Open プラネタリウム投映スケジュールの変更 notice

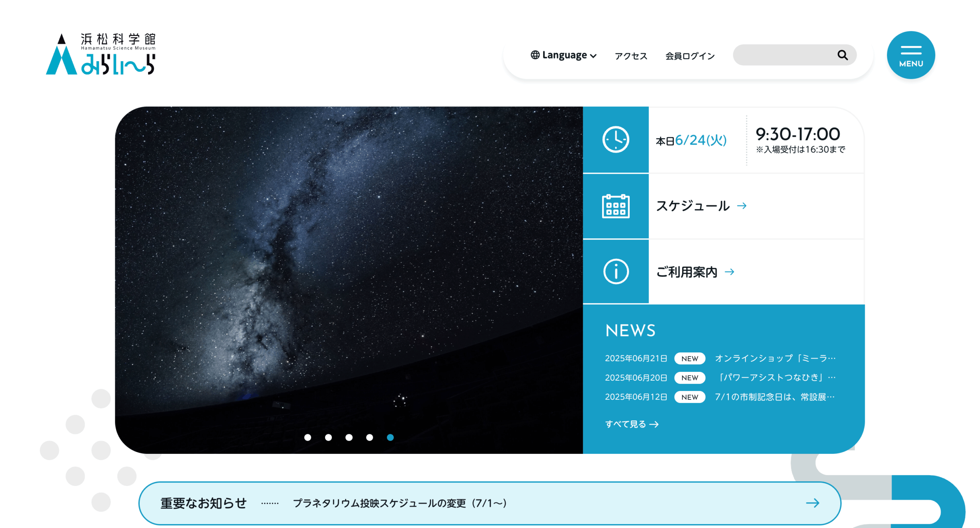coord(400,503)
